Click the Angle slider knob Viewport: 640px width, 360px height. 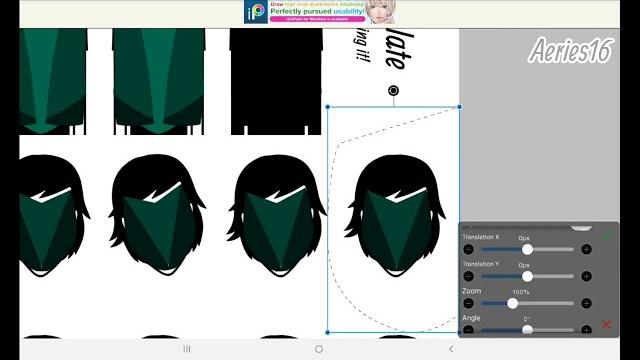(x=527, y=330)
